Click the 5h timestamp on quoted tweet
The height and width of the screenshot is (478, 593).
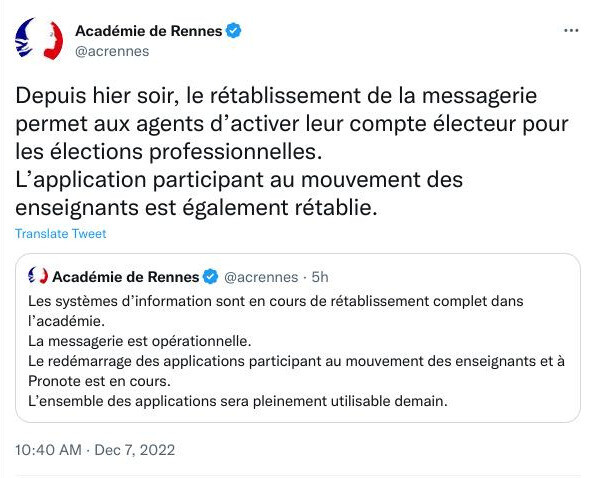[x=320, y=277]
